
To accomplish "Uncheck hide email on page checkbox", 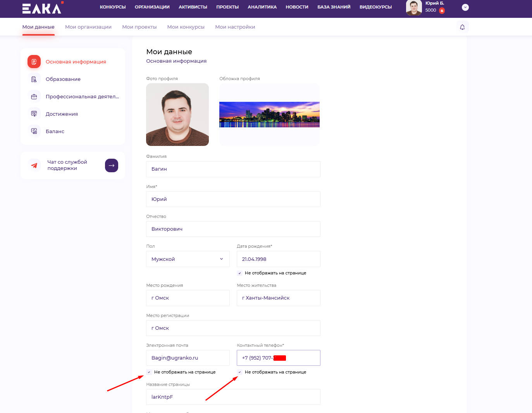I will click(149, 372).
